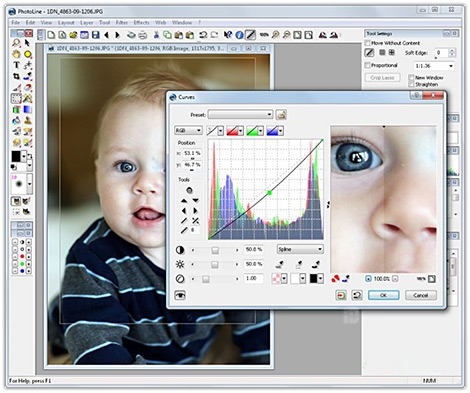This screenshot has width=470, height=393.
Task: Select the Text tool in toolbox
Action: point(16,65)
